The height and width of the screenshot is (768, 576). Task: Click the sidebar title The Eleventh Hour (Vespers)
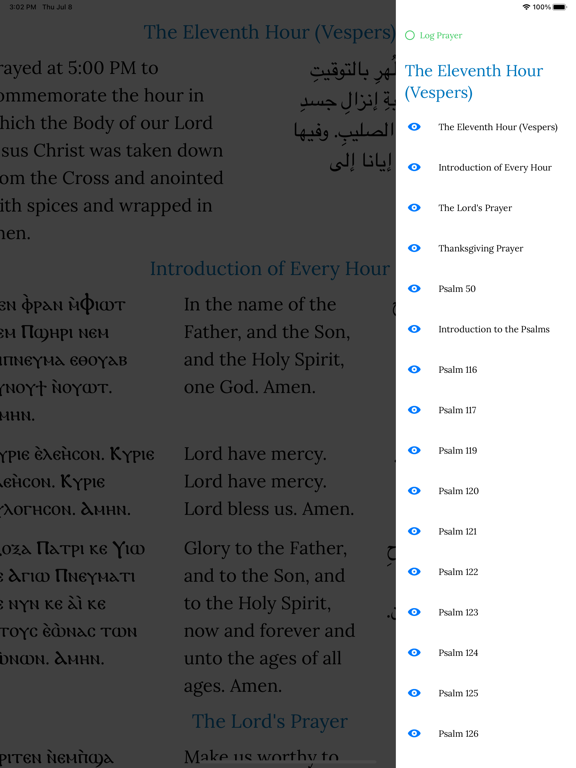[x=474, y=81]
